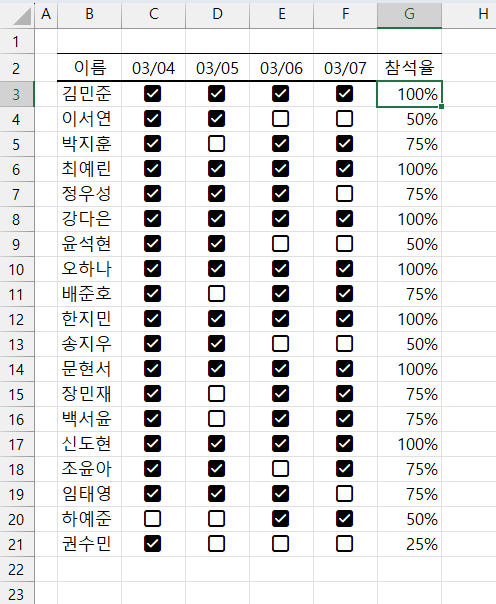Select the name cell 이서연
The height and width of the screenshot is (604, 496).
(89, 119)
